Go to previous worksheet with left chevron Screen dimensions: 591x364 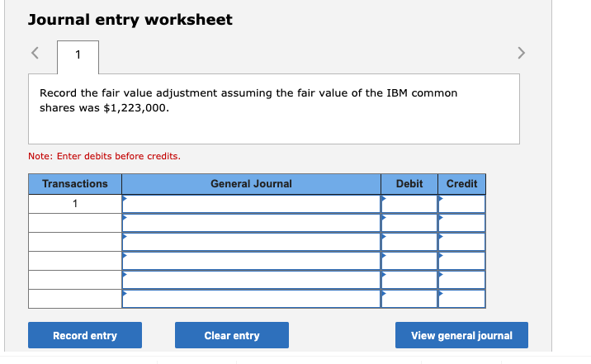coord(35,53)
